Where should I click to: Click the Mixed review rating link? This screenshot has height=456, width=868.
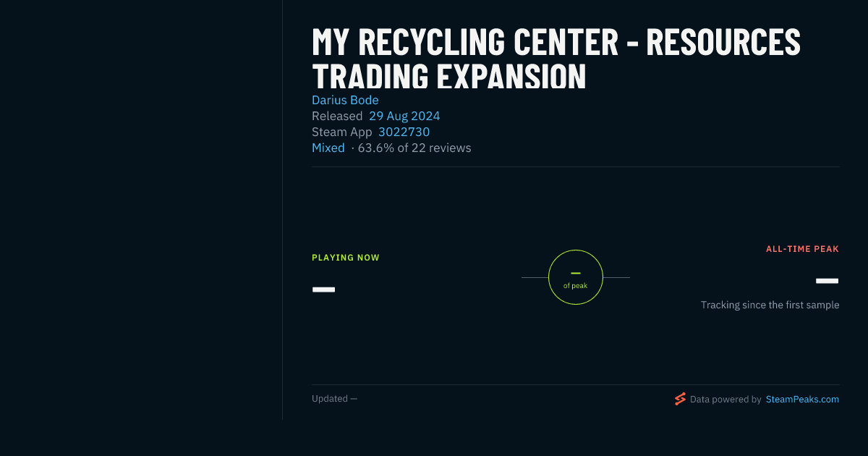pyautogui.click(x=328, y=148)
